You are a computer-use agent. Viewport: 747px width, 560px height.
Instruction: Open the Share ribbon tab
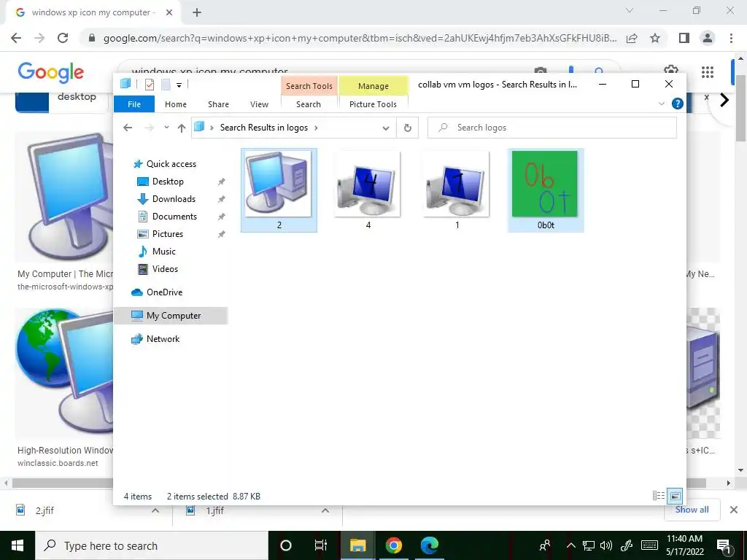[x=218, y=104]
